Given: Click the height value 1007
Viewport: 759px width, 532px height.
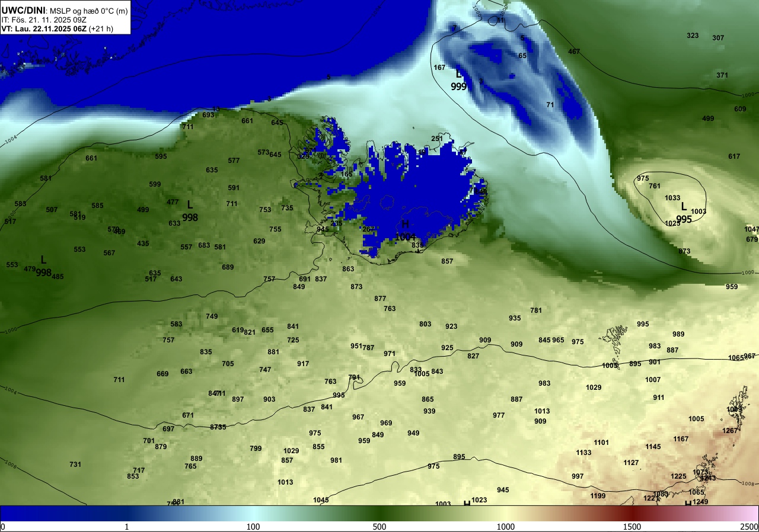Looking at the screenshot, I should coord(653,380).
